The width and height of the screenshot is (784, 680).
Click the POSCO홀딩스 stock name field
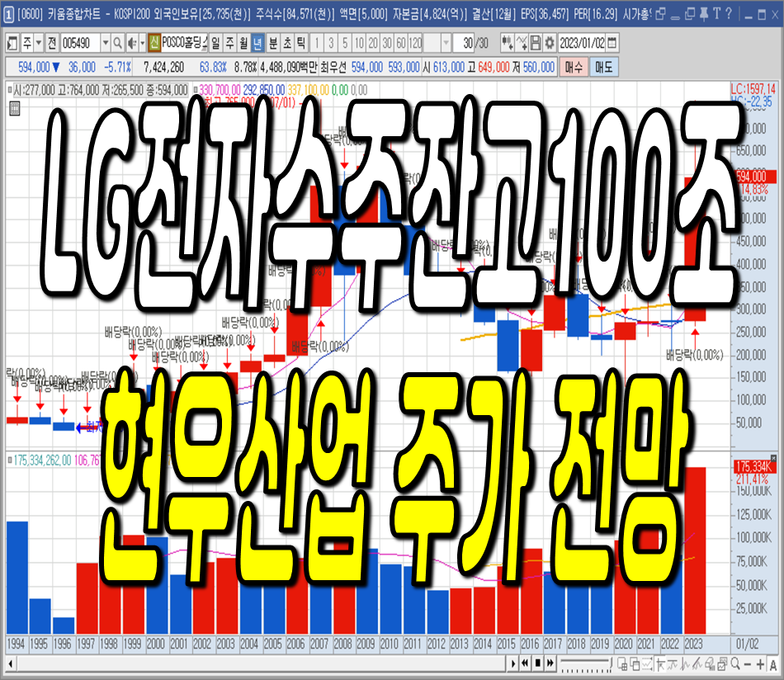[x=184, y=43]
